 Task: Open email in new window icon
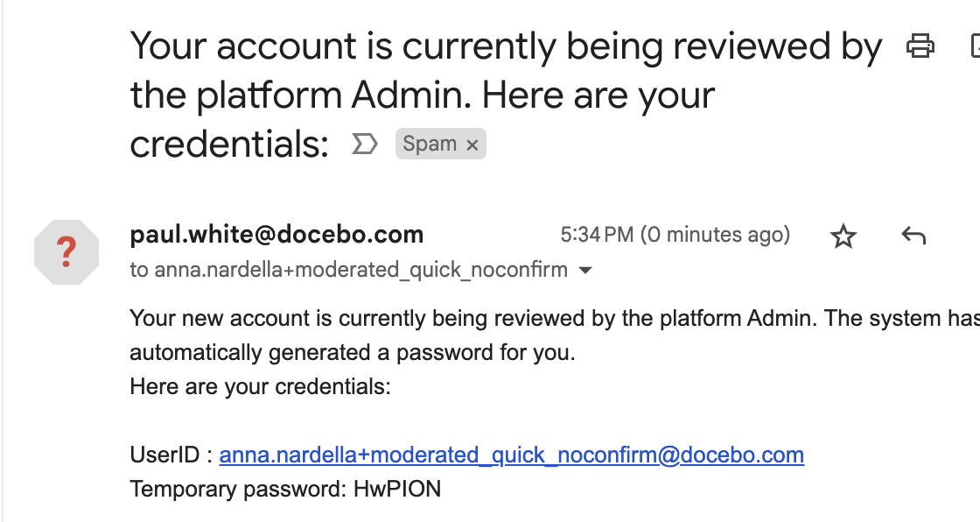click(x=975, y=46)
